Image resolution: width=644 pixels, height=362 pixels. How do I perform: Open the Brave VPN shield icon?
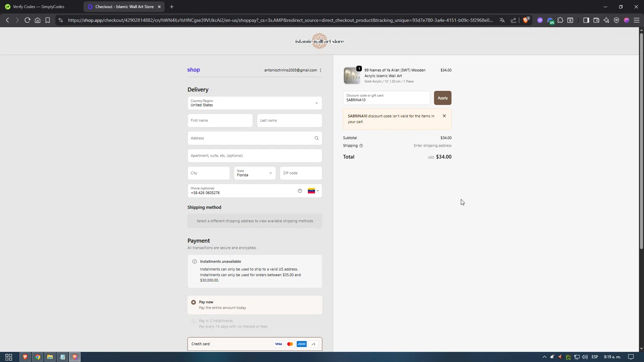tap(617, 20)
